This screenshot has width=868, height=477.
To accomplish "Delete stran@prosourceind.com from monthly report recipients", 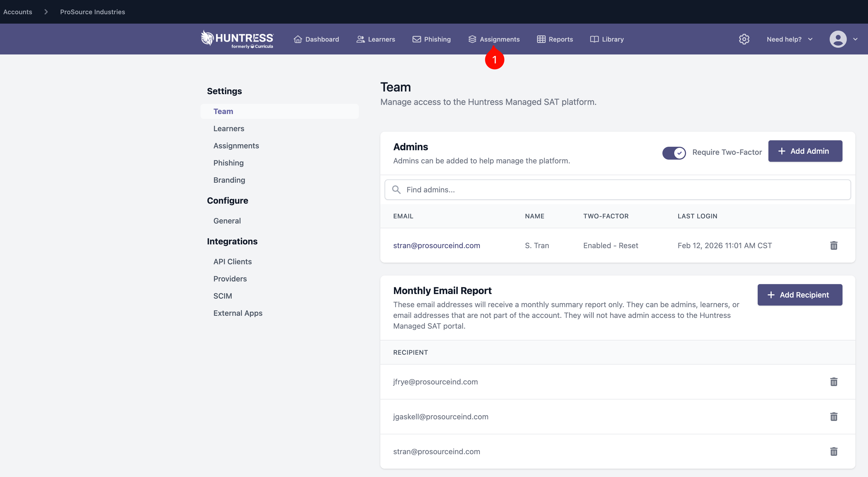I will (x=834, y=452).
